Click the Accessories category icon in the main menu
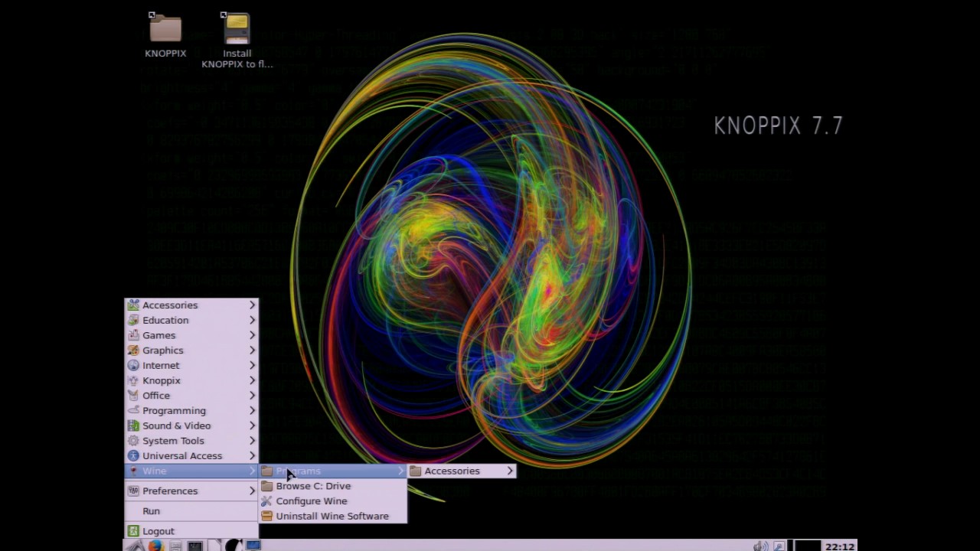 133,305
